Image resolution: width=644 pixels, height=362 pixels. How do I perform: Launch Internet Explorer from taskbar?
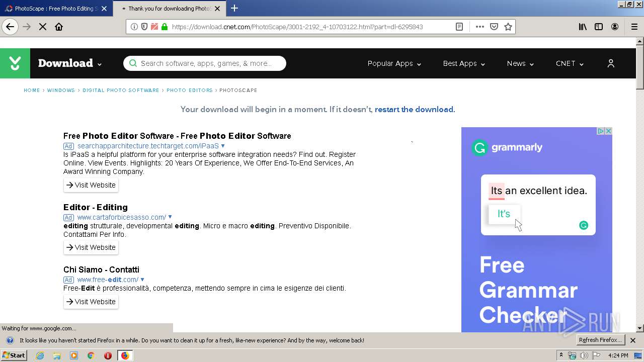40,355
